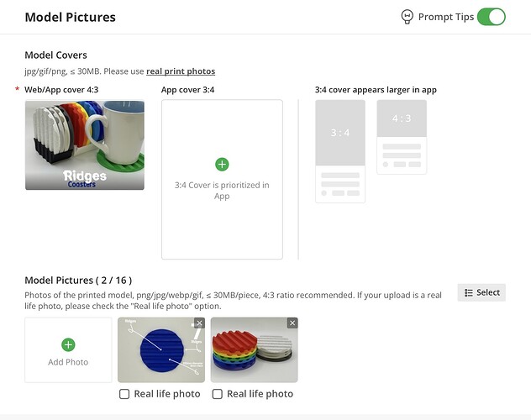This screenshot has height=420, width=531.
Task: Click the Prompt Tips lightbulb icon
Action: [x=407, y=17]
